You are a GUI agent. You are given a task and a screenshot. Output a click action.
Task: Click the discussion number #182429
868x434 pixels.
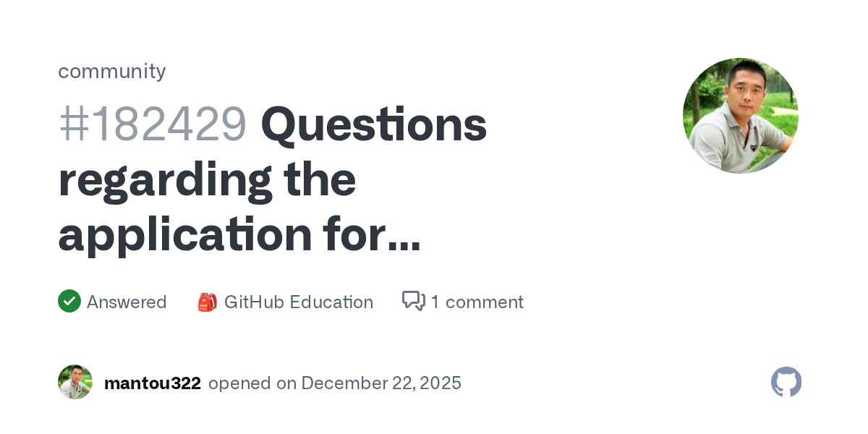coord(153,124)
